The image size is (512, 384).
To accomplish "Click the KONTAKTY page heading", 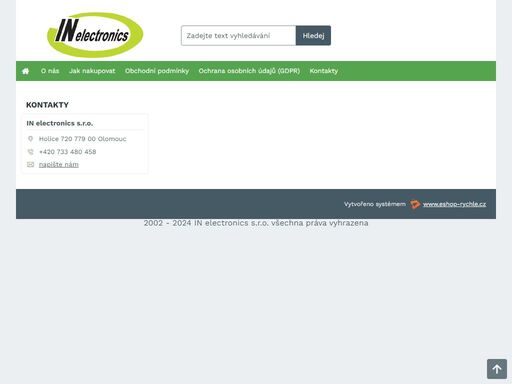I will [x=47, y=105].
